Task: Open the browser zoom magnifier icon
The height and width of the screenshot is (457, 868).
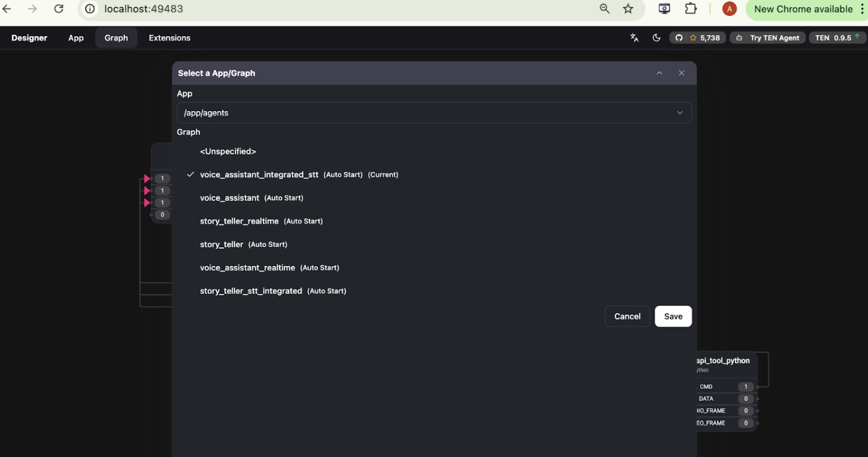Action: [x=605, y=9]
